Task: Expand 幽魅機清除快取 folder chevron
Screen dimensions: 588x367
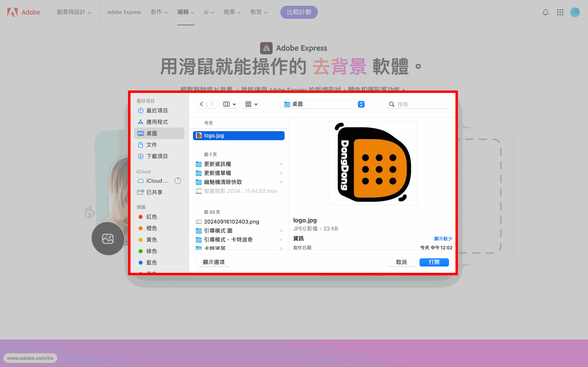Action: pyautogui.click(x=281, y=182)
